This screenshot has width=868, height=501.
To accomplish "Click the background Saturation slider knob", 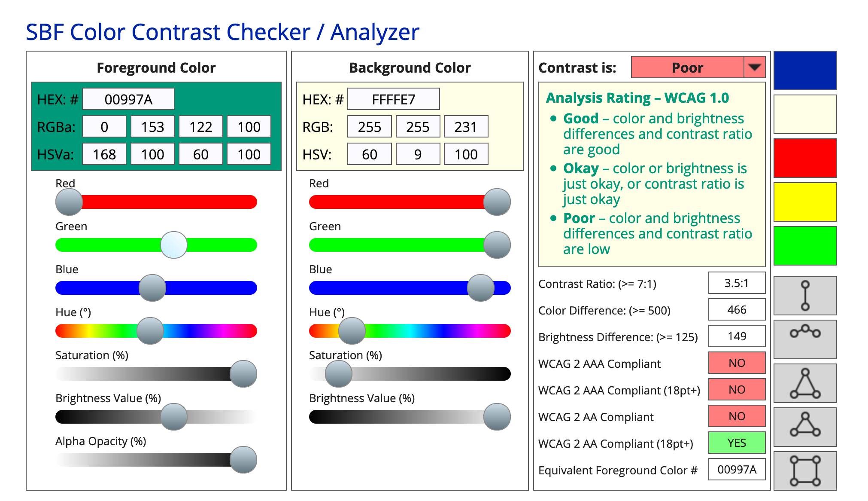I will (339, 374).
